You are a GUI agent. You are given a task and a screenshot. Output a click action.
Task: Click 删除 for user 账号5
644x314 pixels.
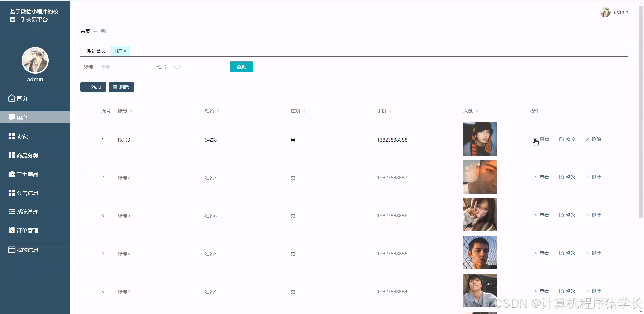[593, 253]
